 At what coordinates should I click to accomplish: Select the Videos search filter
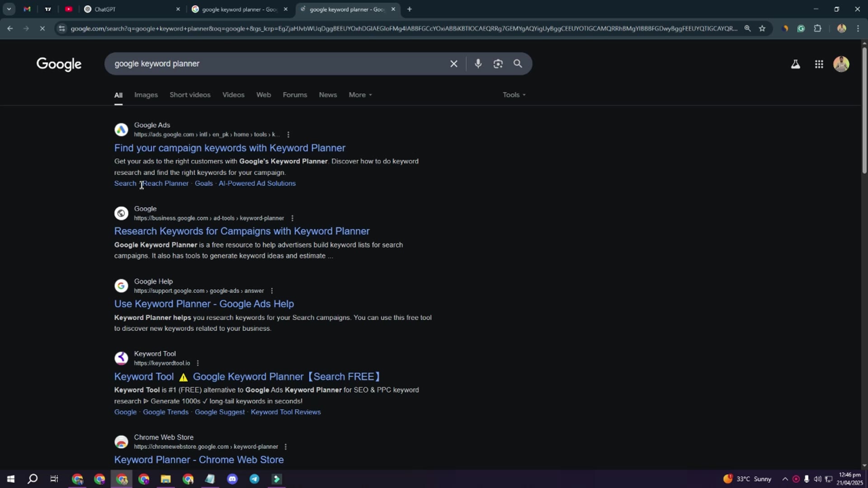[233, 95]
